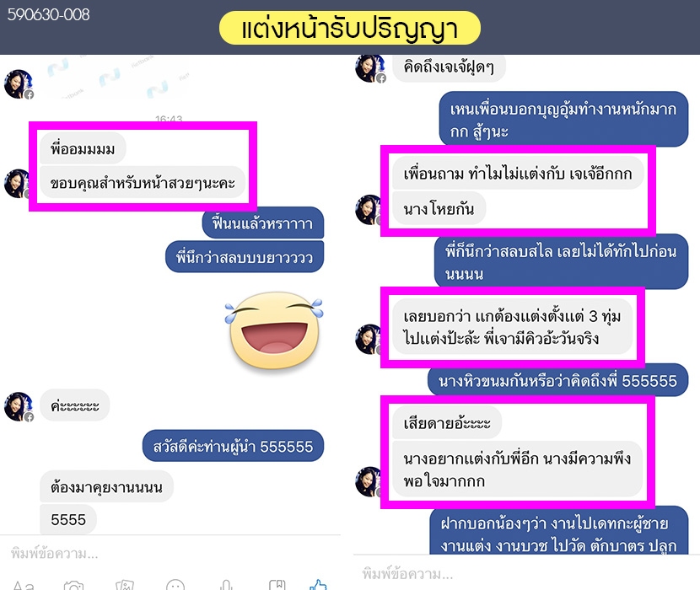
Task: Tap the สวัสดีค่ะท่านผู้นำ 555555 blue bubble
Action: click(x=233, y=446)
